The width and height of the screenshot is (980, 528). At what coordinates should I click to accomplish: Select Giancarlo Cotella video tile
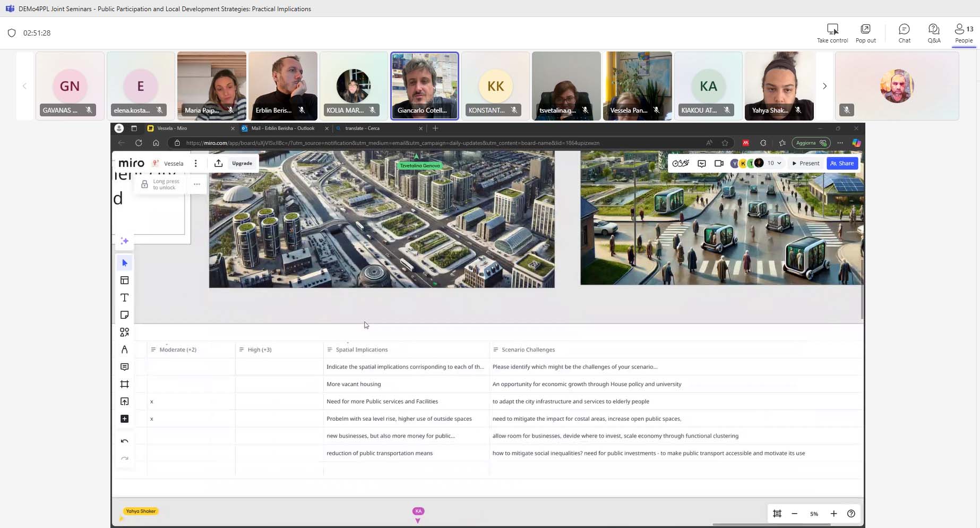425,86
